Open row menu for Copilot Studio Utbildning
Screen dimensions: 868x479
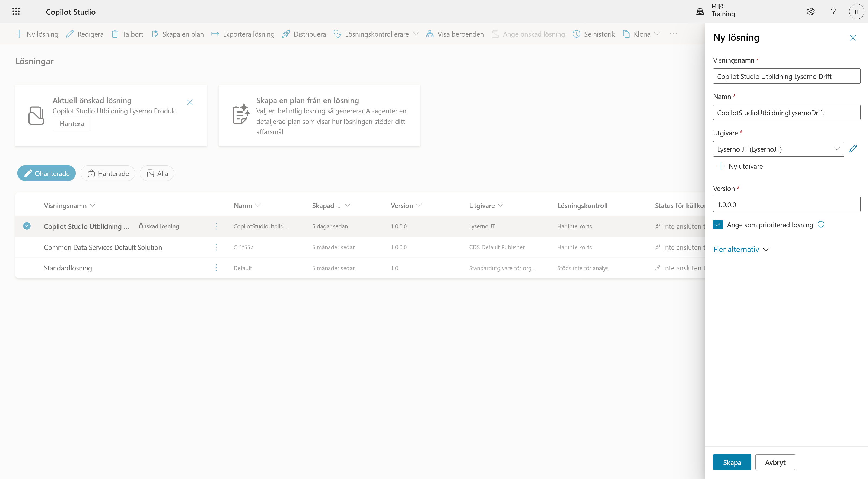[x=216, y=226]
